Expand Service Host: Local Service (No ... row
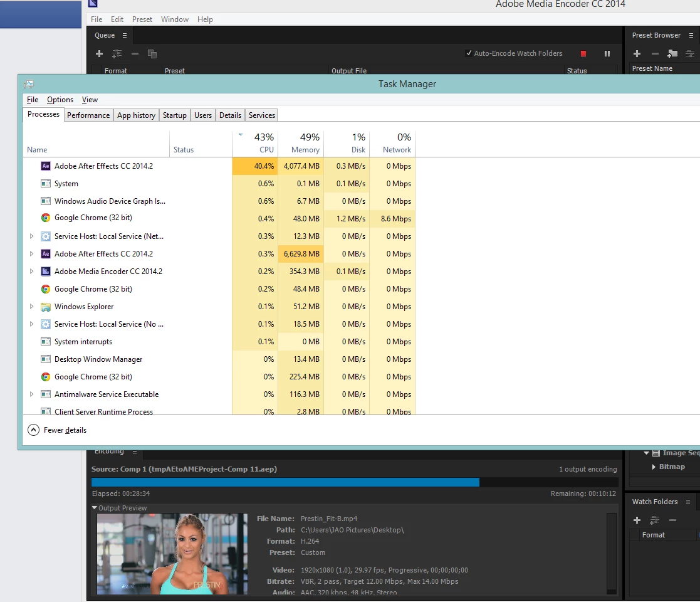This screenshot has width=700, height=602. point(31,324)
